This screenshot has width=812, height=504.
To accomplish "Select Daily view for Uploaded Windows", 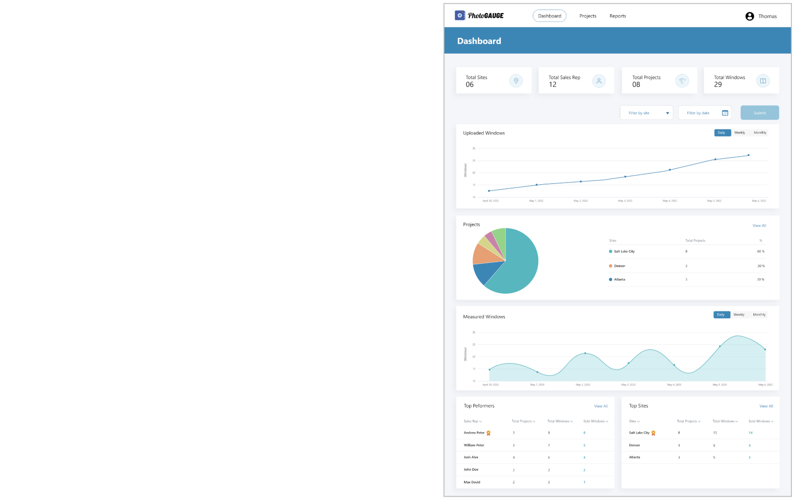I will point(722,133).
